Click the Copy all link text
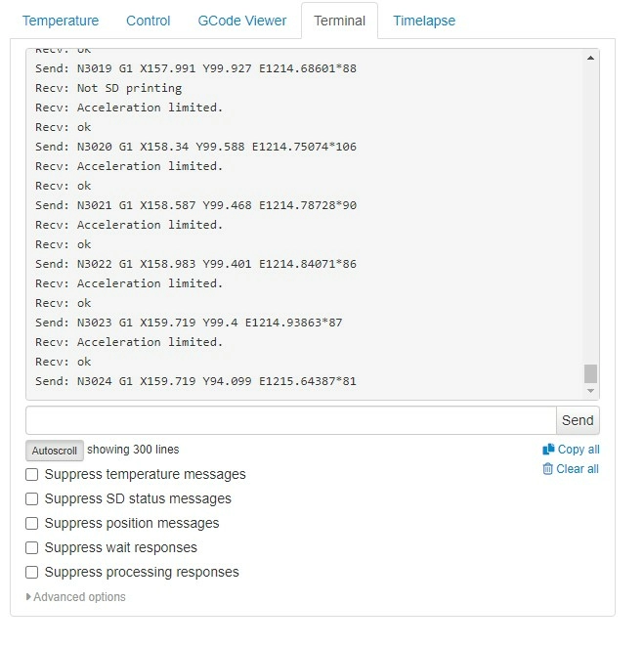The height and width of the screenshot is (647, 644). pos(579,450)
